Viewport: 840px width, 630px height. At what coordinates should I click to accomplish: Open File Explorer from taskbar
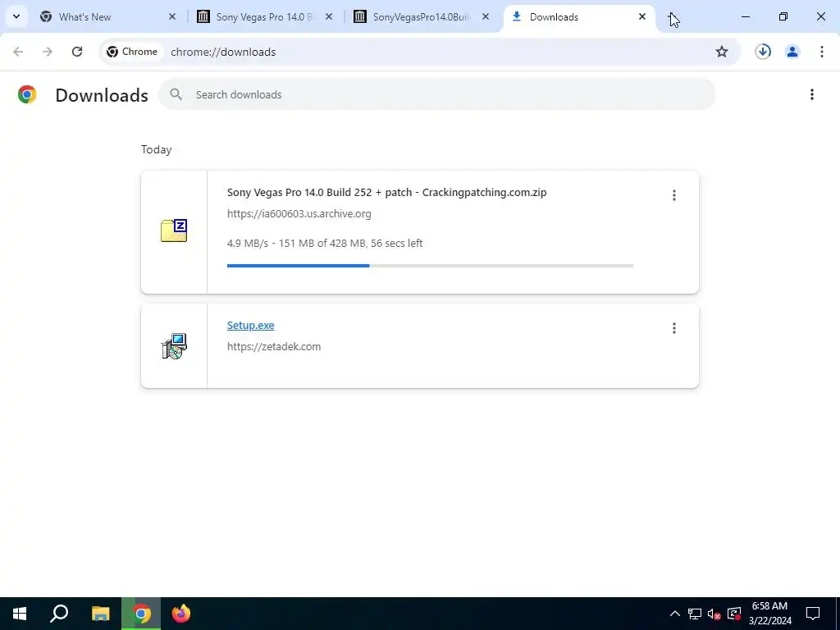click(x=100, y=614)
